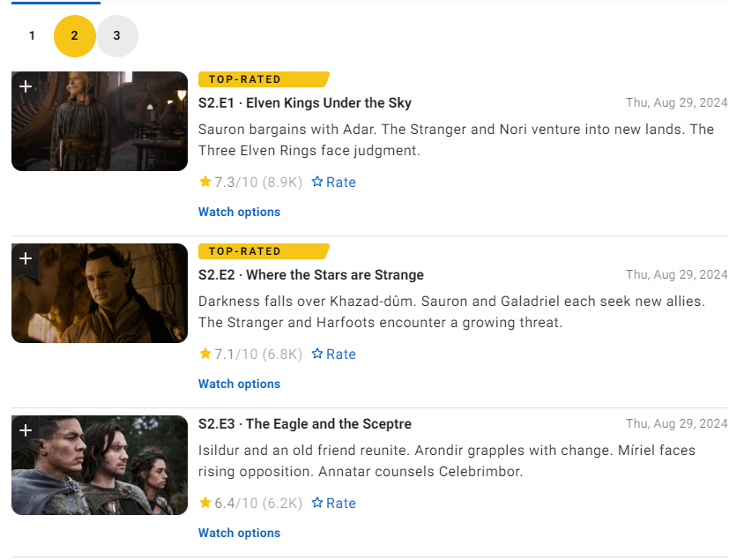Add Elven Kings episode to watchlist
Viewport: 744px width, 560px height.
click(26, 86)
